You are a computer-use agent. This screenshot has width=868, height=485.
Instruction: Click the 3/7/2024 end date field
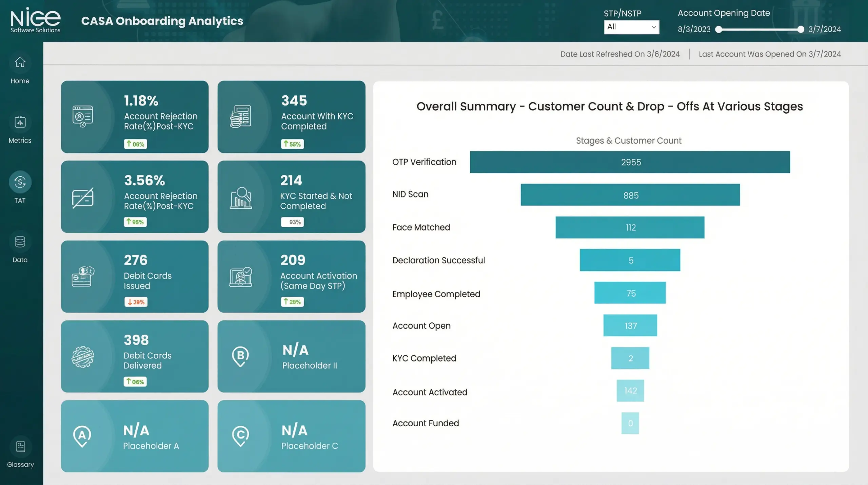pyautogui.click(x=824, y=30)
